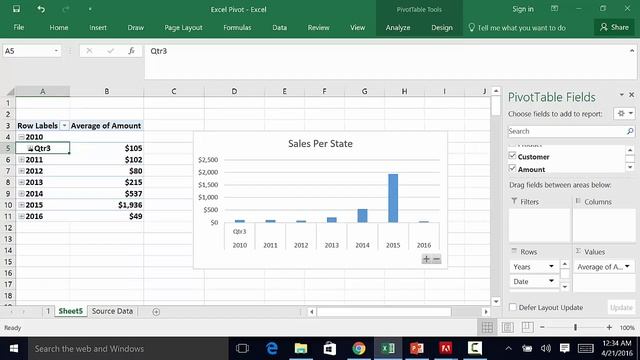The image size is (640, 360).
Task: Click the chart expand field plus button
Action: coord(426,259)
